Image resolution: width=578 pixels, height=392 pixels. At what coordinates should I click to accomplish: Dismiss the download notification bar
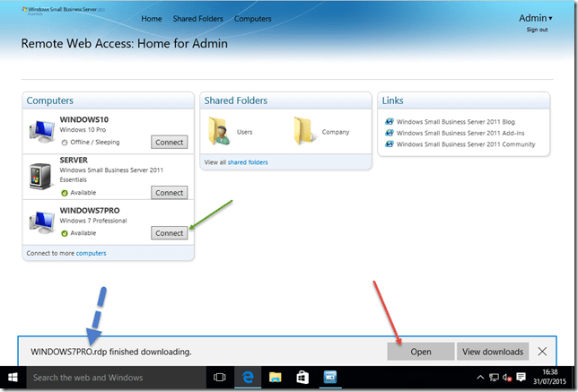[x=542, y=352]
